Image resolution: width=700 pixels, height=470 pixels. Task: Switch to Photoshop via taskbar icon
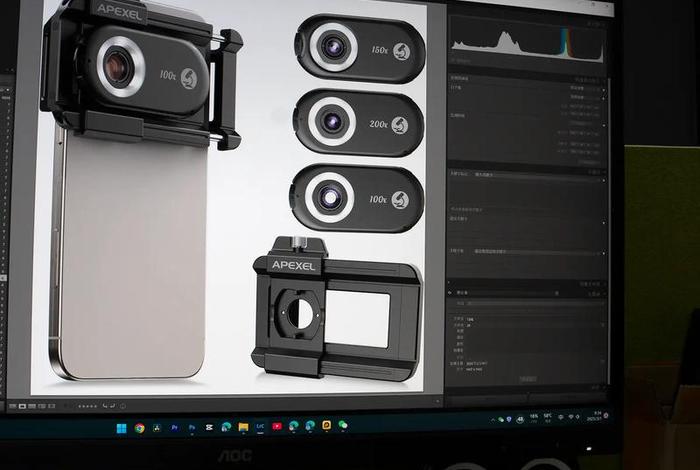point(192,428)
